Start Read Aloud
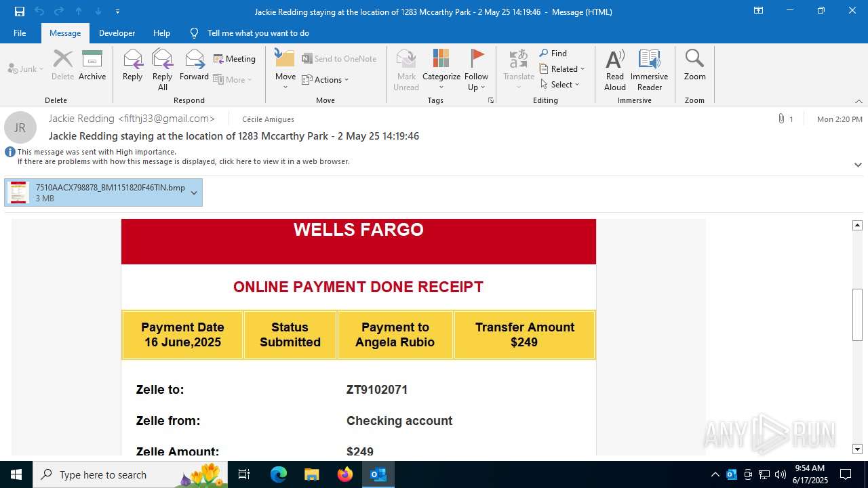This screenshot has height=488, width=868. point(615,70)
